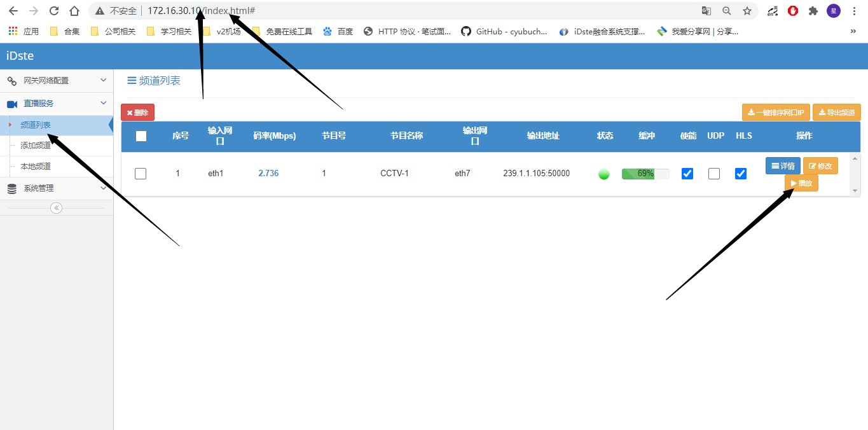This screenshot has height=430, width=868.
Task: Expand the 网关网络配置 sidebar section
Action: (x=57, y=81)
